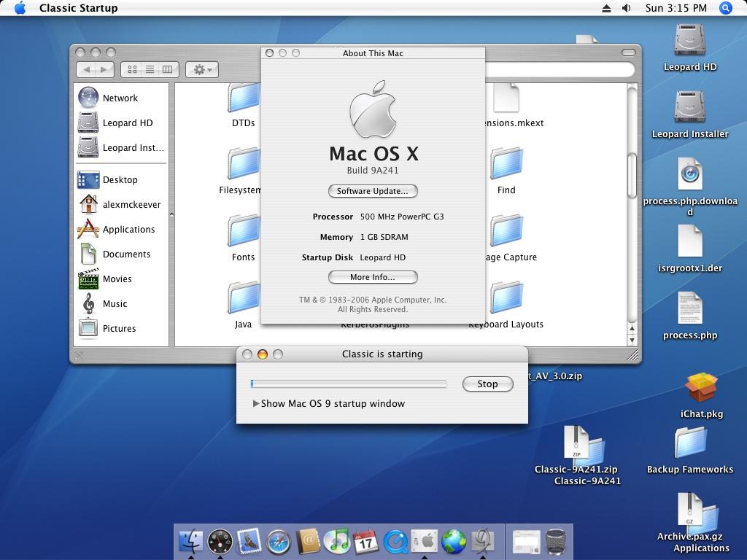Open the Trash in the Dock
The width and height of the screenshot is (747, 560).
coord(555,541)
